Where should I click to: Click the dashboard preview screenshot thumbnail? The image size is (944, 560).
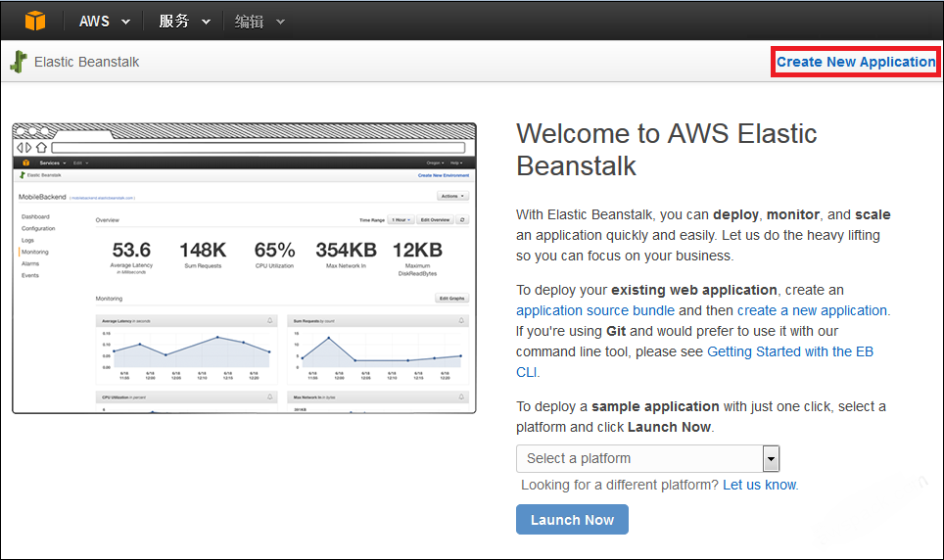[245, 268]
